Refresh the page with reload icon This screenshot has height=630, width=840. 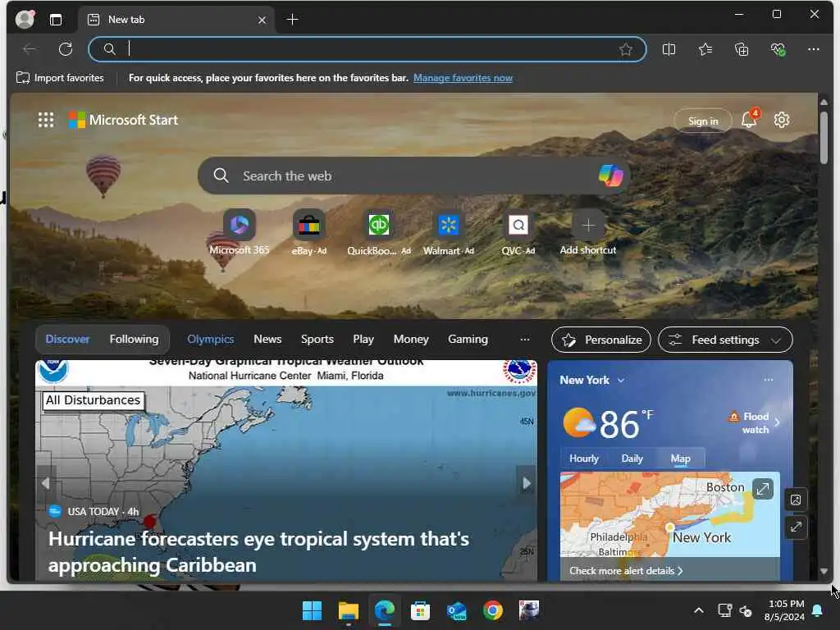(x=66, y=49)
